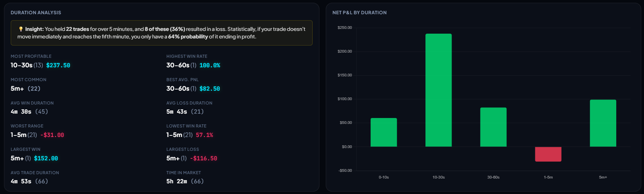The width and height of the screenshot is (644, 194).
Task: Click the 64% probability text in insight
Action: [188, 36]
